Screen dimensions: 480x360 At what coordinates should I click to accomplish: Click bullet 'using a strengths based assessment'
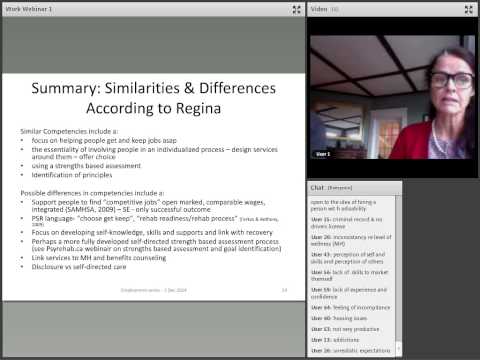coord(86,166)
